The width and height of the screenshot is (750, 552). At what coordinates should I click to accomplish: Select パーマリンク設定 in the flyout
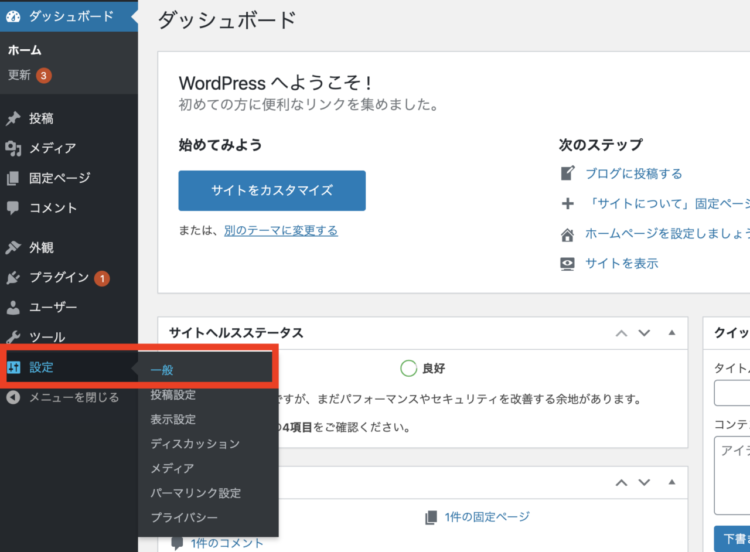pyautogui.click(x=196, y=493)
